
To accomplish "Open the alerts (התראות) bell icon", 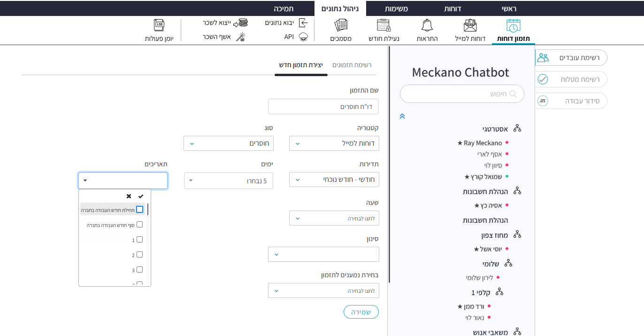I will (x=427, y=26).
